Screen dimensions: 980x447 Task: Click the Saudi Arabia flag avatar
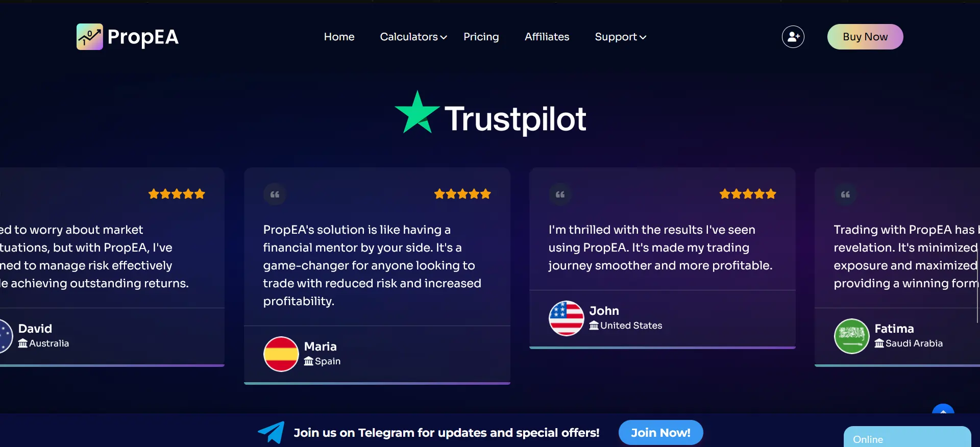851,336
